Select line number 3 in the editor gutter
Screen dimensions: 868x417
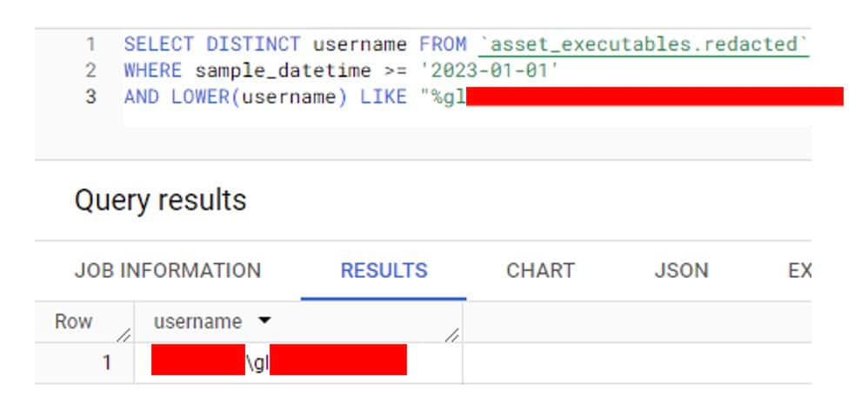click(x=90, y=96)
